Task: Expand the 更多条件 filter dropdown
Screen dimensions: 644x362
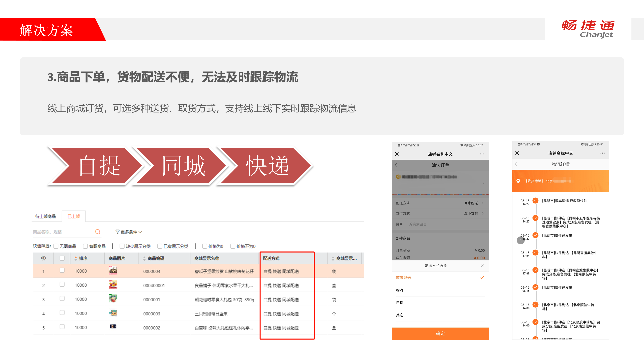Action: tap(129, 232)
